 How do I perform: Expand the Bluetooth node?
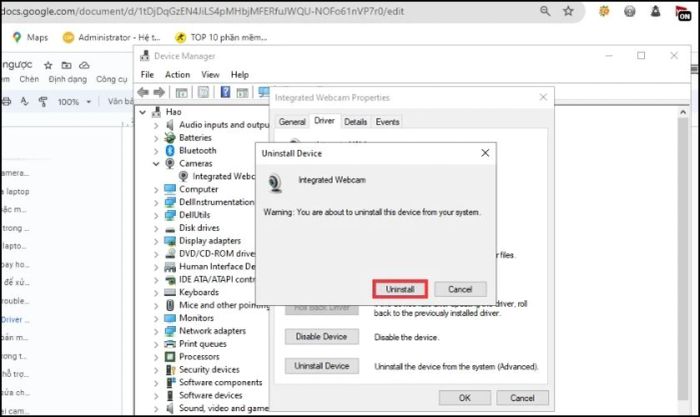click(x=156, y=151)
